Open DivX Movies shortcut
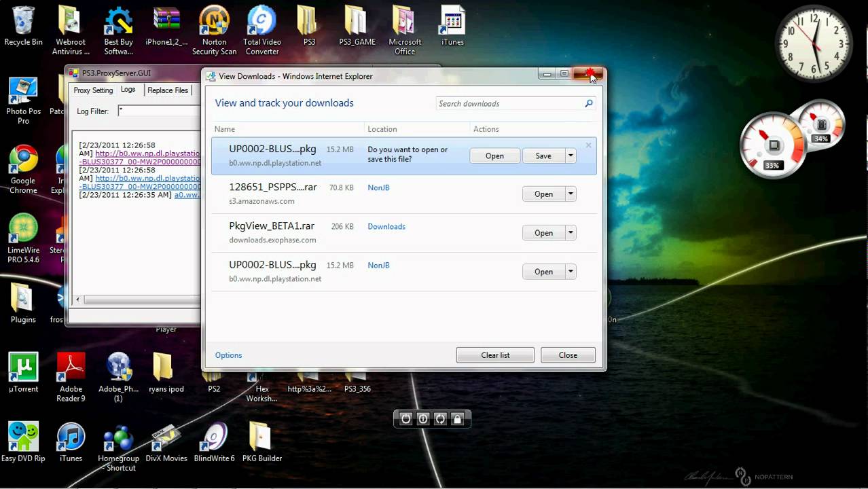 tap(166, 441)
